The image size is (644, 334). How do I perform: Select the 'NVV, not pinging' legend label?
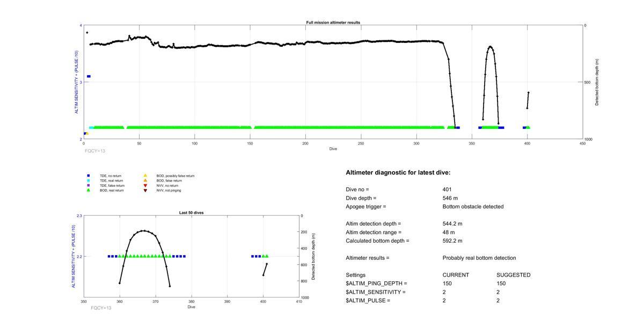point(169,190)
